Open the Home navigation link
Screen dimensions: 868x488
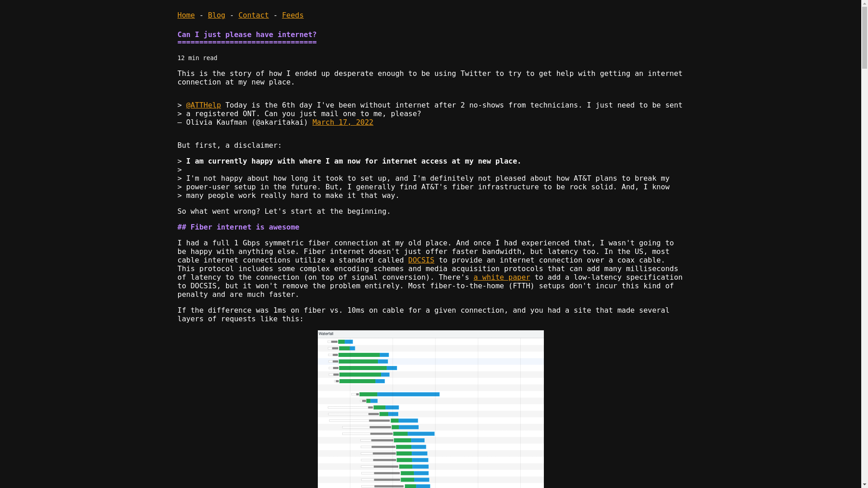pyautogui.click(x=186, y=15)
